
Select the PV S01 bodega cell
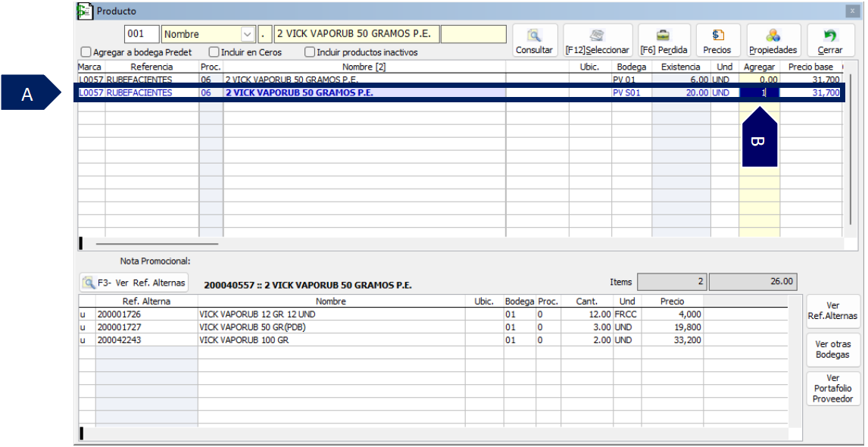pyautogui.click(x=632, y=93)
